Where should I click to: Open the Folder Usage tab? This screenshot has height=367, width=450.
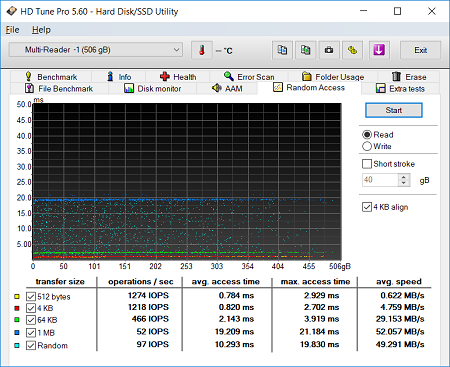333,77
